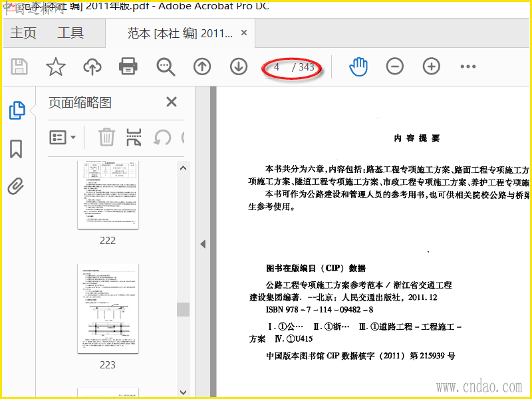Click the print pages icon in thumbnails panel
The height and width of the screenshot is (399, 532).
click(x=134, y=137)
